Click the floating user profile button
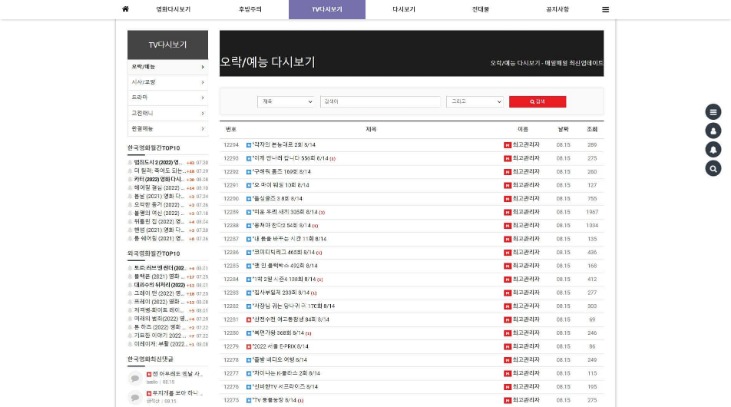 (713, 131)
